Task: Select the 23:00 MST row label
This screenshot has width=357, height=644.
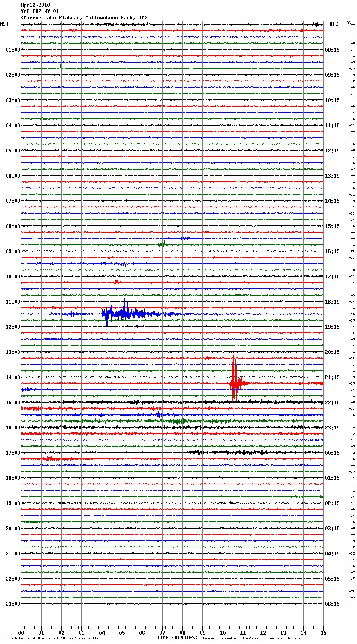Action: 13,604
